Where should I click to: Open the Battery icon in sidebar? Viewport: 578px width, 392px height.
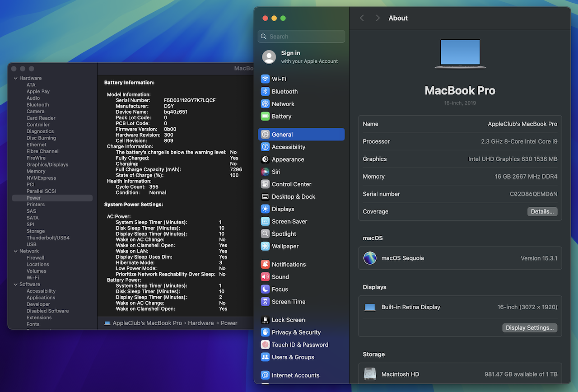tap(265, 117)
